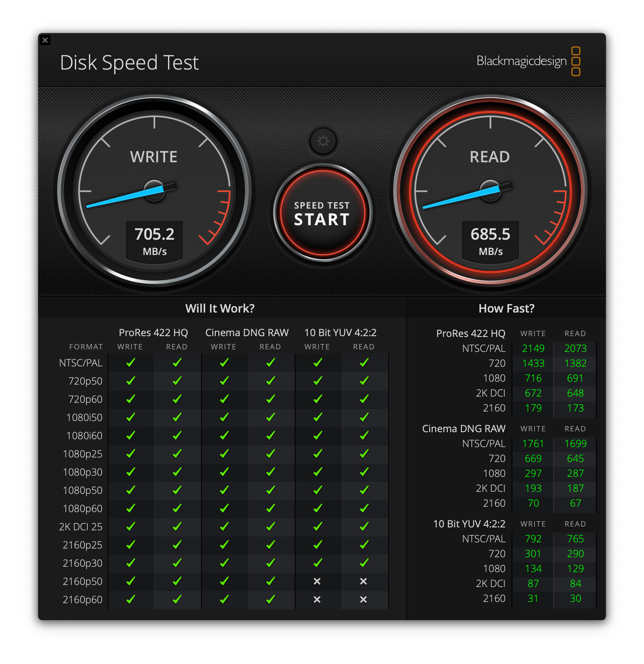Click the 720p50 format row label
This screenshot has height=664, width=644.
(x=85, y=381)
